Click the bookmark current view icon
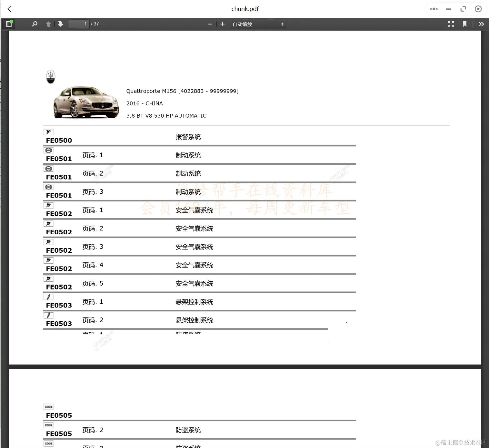Viewport: 489px width, 448px height. (465, 24)
